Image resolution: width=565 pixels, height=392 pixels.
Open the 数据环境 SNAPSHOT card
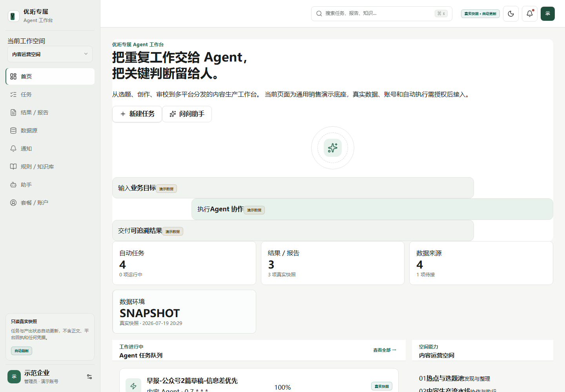184,312
